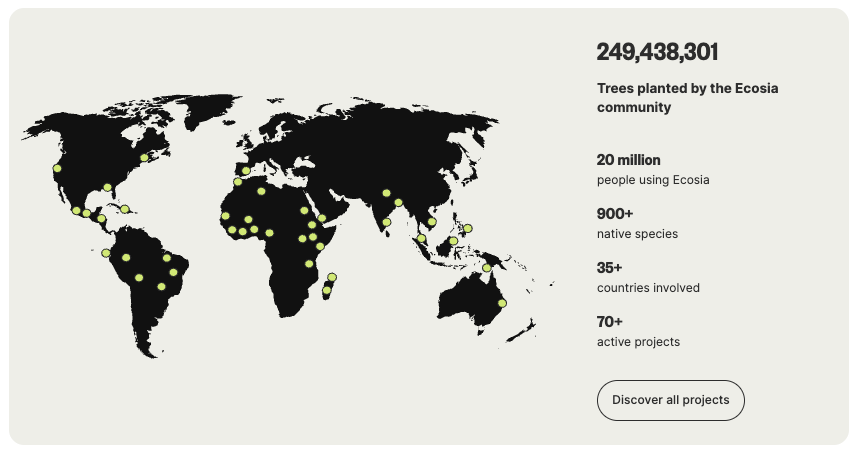Select the westernmost West Africa map marker
Image resolution: width=855 pixels, height=454 pixels.
(225, 216)
